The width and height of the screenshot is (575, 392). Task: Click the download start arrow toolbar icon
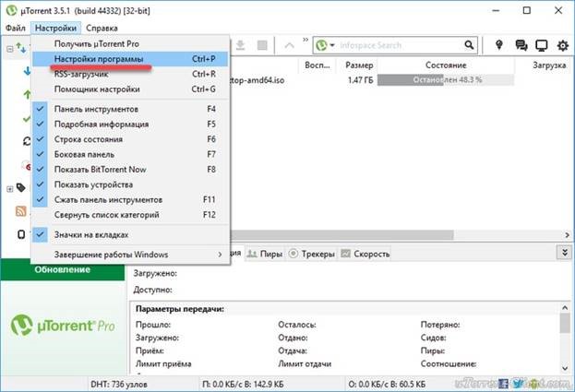240,45
